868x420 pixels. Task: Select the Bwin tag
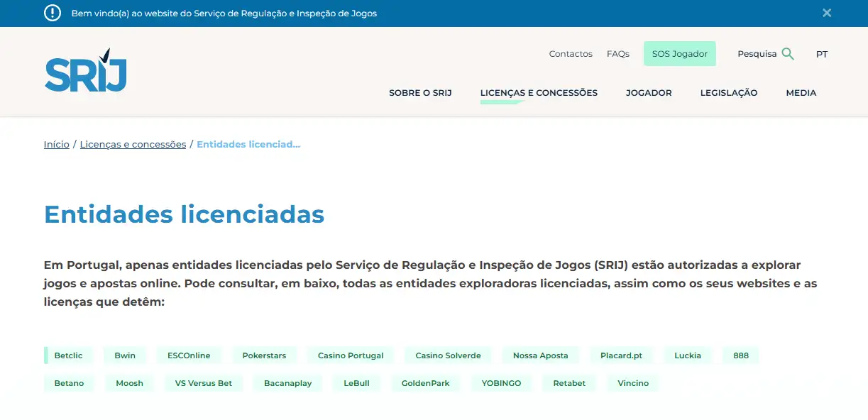(125, 355)
